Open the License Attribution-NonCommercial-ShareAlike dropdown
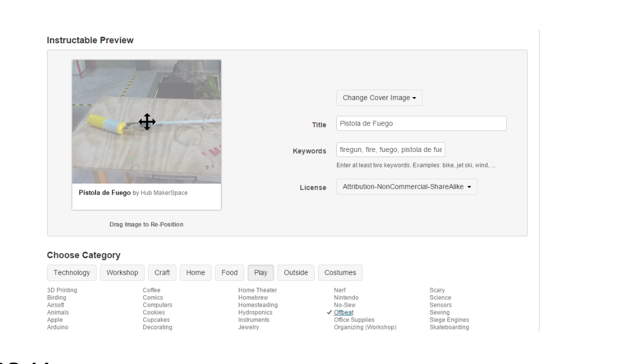The height and width of the screenshot is (364, 635). (407, 187)
